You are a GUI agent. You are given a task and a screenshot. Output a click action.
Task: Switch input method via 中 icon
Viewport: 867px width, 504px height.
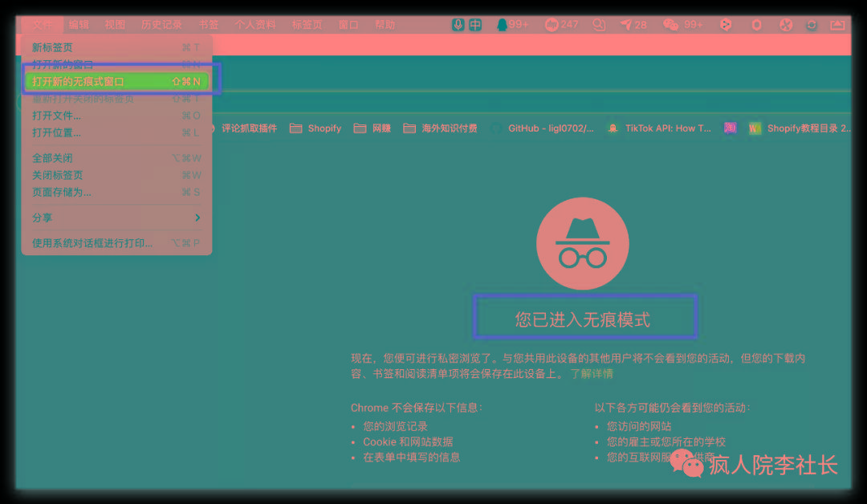(475, 25)
